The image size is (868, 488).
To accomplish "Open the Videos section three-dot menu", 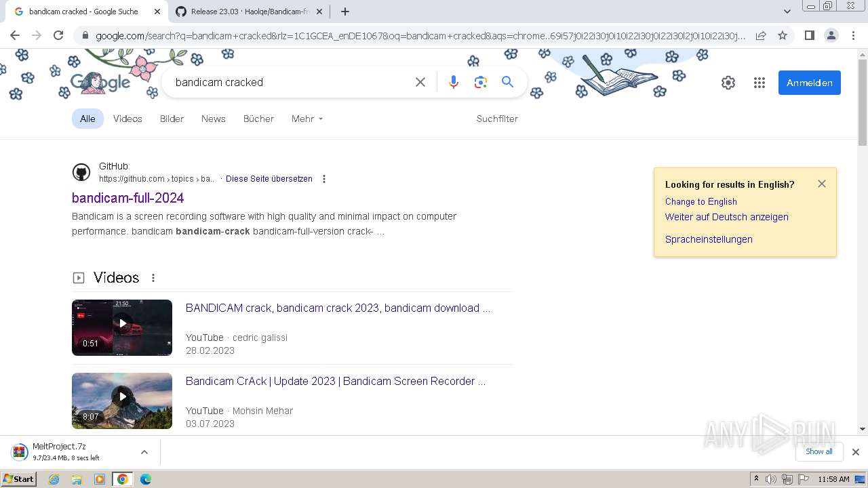I will pyautogui.click(x=153, y=278).
